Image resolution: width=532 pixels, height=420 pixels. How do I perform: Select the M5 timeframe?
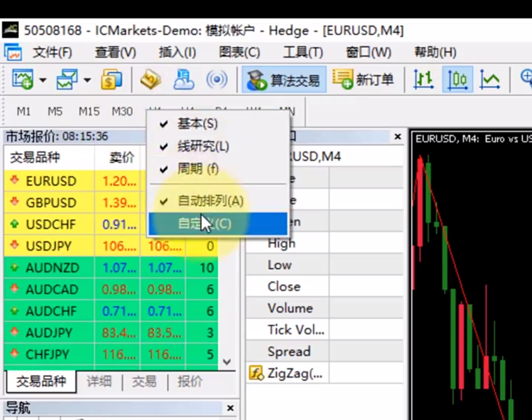coord(55,111)
